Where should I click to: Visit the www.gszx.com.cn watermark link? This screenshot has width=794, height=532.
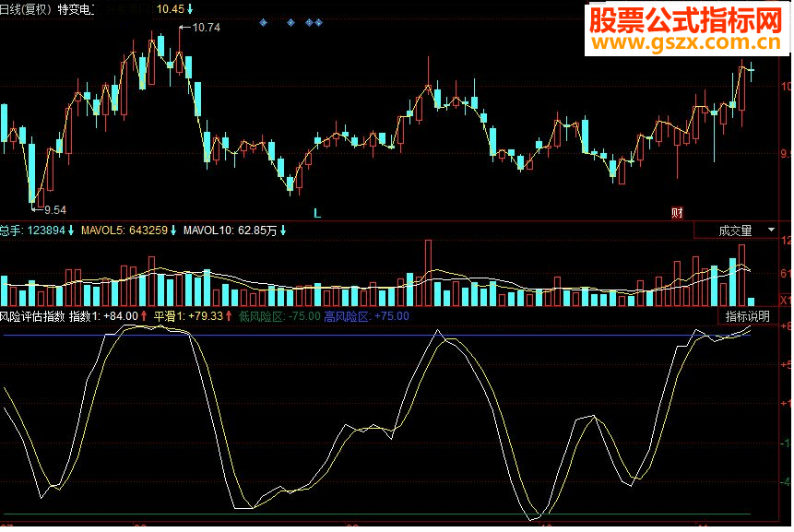[687, 42]
